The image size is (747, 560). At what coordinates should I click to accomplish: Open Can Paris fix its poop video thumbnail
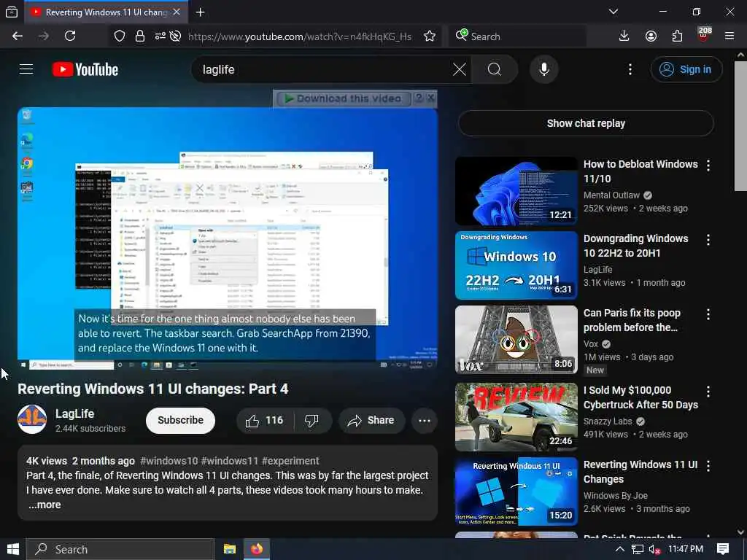(x=516, y=340)
